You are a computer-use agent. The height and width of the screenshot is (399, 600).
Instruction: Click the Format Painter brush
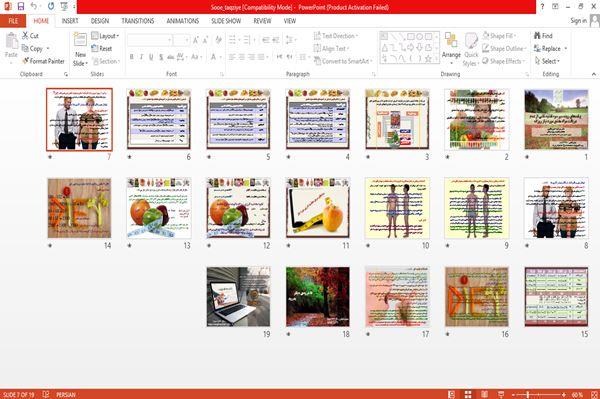click(26, 61)
